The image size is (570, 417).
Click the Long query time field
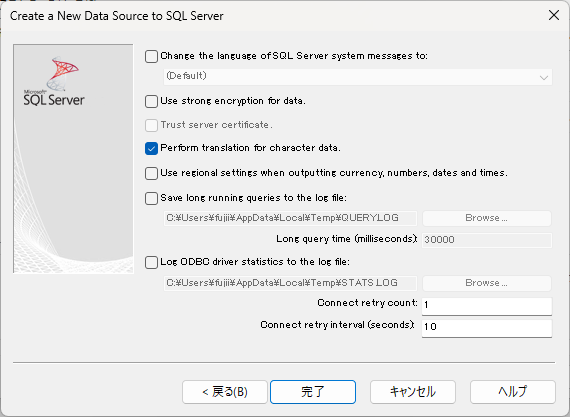(x=487, y=240)
